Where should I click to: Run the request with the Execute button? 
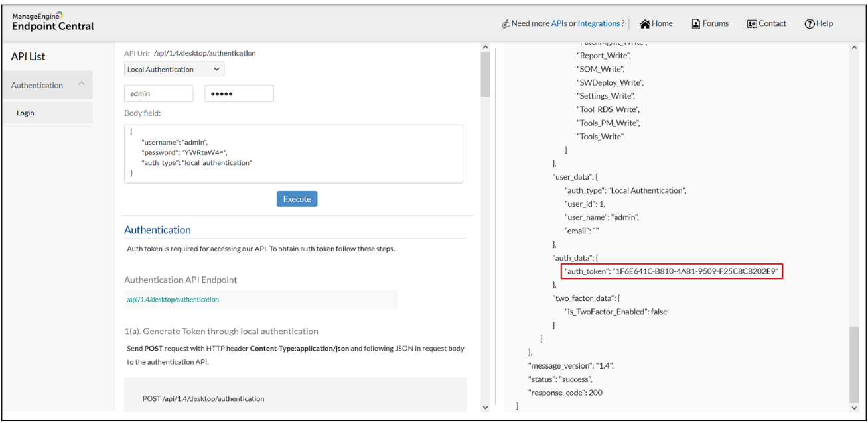click(297, 199)
